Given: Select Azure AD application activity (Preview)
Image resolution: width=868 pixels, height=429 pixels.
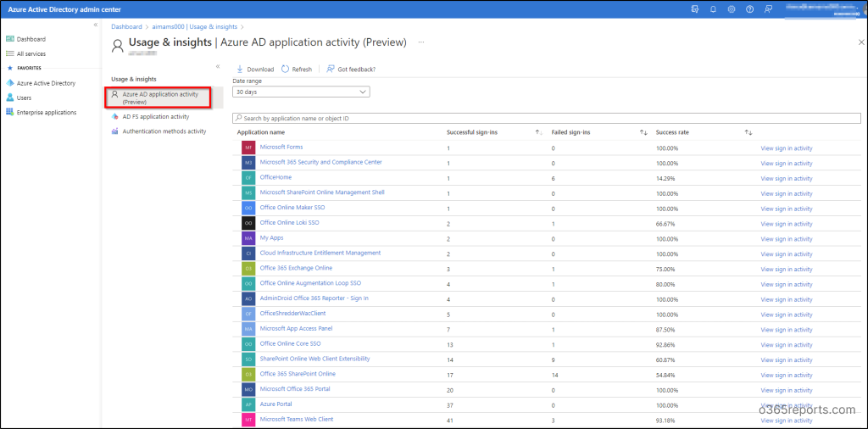Looking at the screenshot, I should (159, 98).
